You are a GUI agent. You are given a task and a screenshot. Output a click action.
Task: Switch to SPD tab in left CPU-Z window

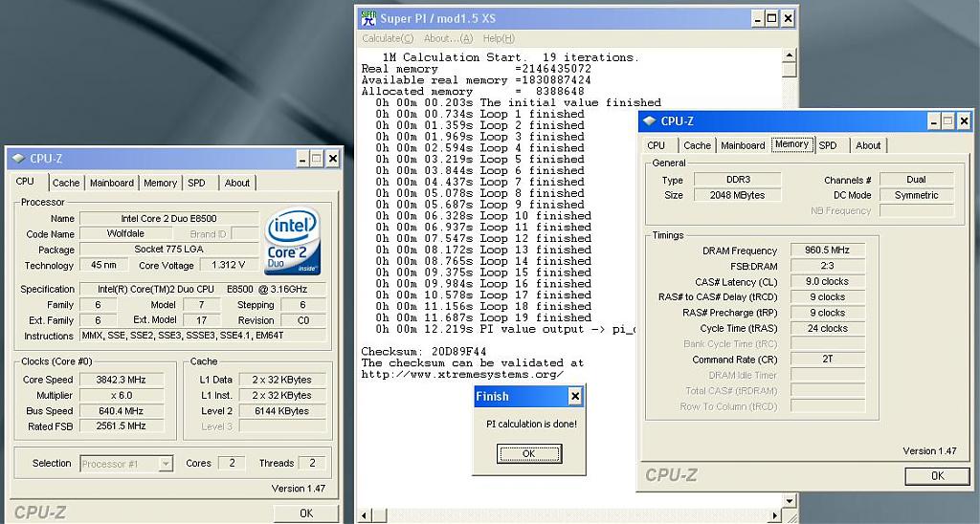(x=196, y=183)
